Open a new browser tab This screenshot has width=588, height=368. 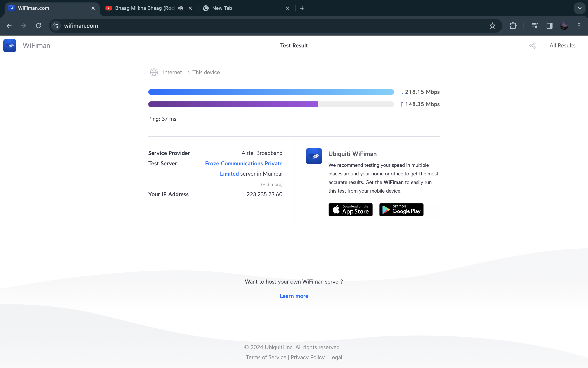pyautogui.click(x=302, y=8)
